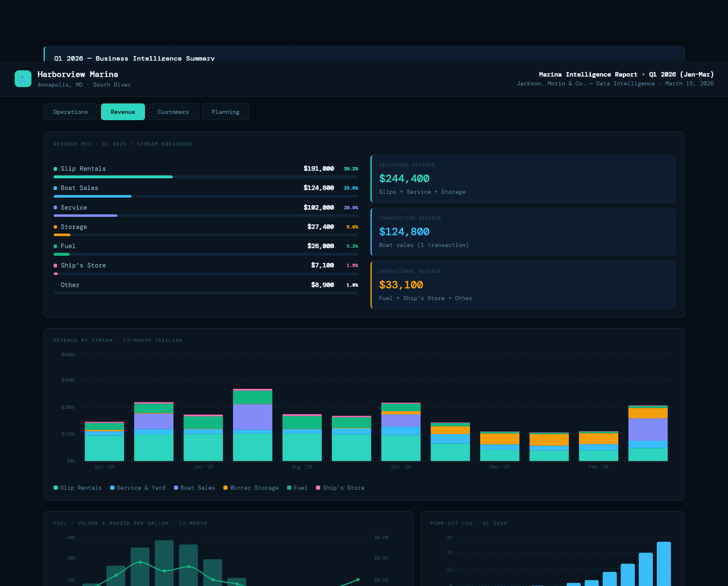Select the Transaction Revenue card
The width and height of the screenshot is (728, 586).
coord(523,232)
